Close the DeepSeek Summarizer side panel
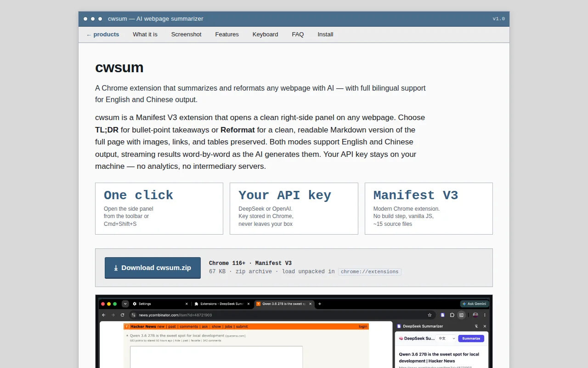The width and height of the screenshot is (588, 368). [x=485, y=326]
